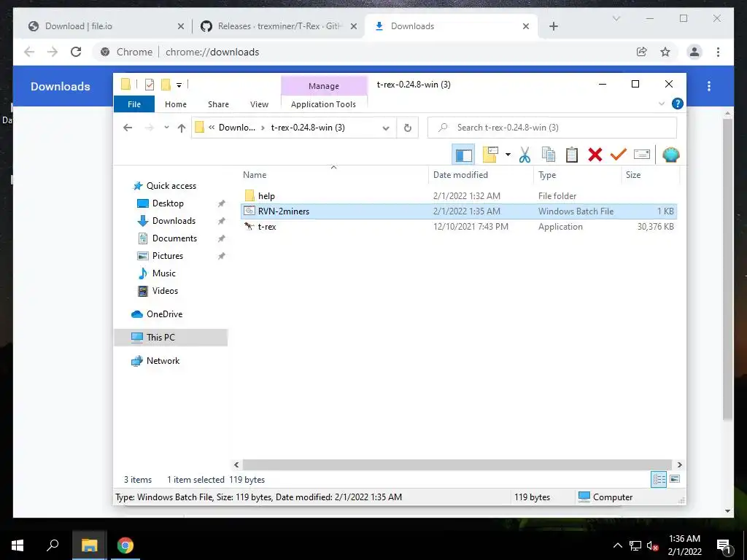Open the Home ribbon tab

pos(176,104)
